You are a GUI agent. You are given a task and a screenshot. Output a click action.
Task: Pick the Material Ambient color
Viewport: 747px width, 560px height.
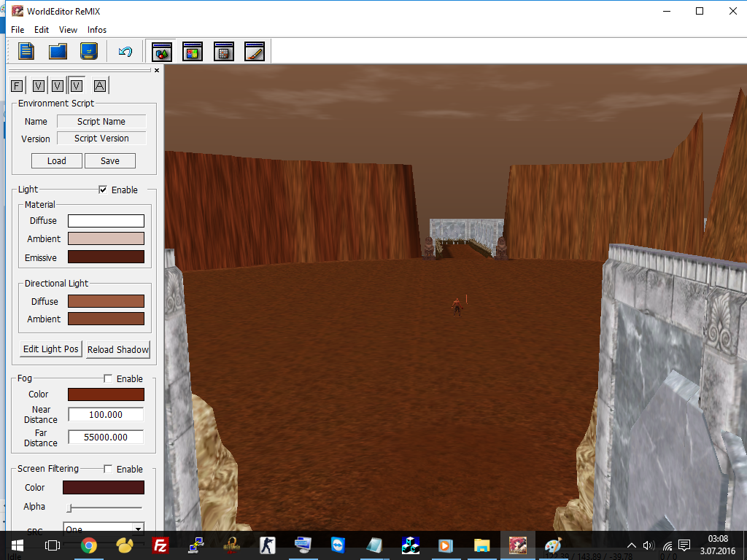point(106,238)
